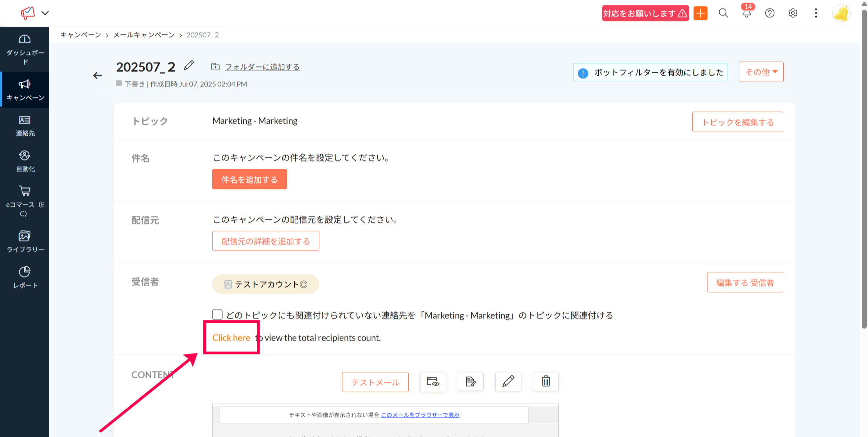The height and width of the screenshot is (437, 868).
Task: Go back using the left arrow
Action: (x=97, y=76)
